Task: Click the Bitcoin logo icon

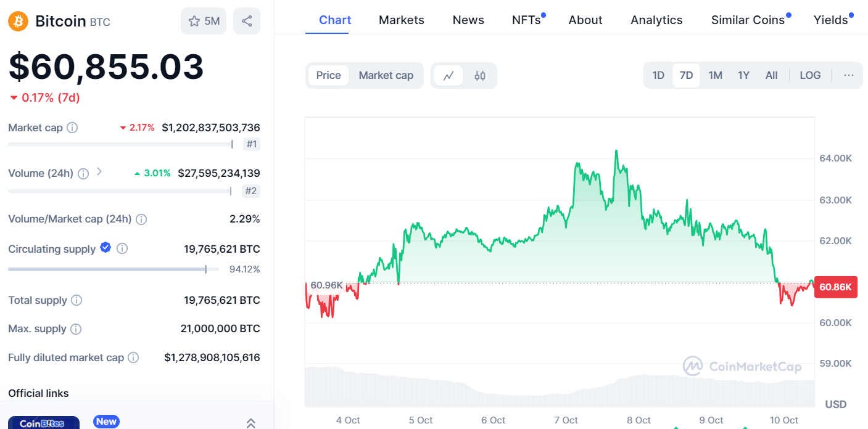Action: [18, 22]
